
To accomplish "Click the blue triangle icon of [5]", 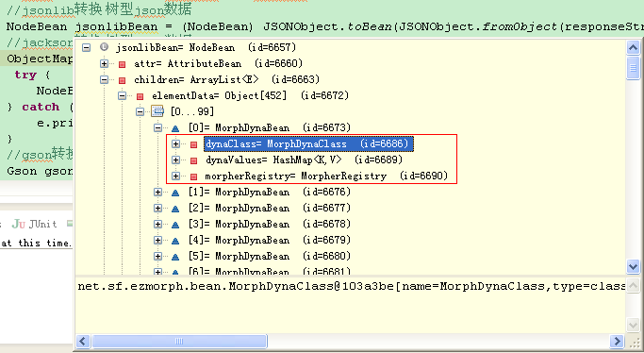I will pyautogui.click(x=175, y=258).
